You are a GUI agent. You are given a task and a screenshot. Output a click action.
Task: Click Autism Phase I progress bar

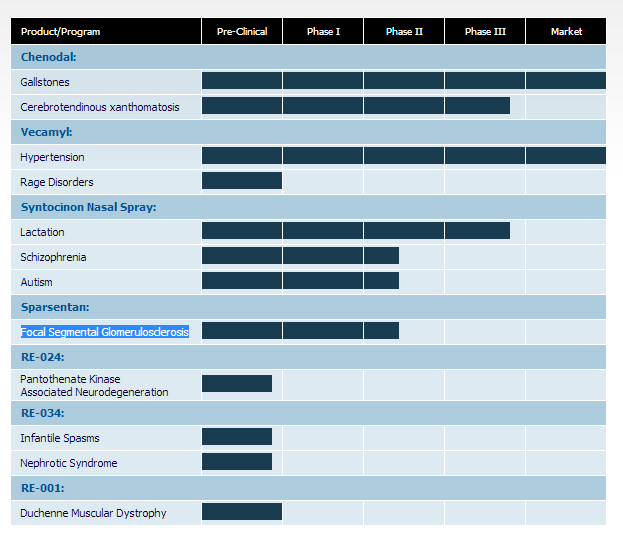pyautogui.click(x=323, y=281)
